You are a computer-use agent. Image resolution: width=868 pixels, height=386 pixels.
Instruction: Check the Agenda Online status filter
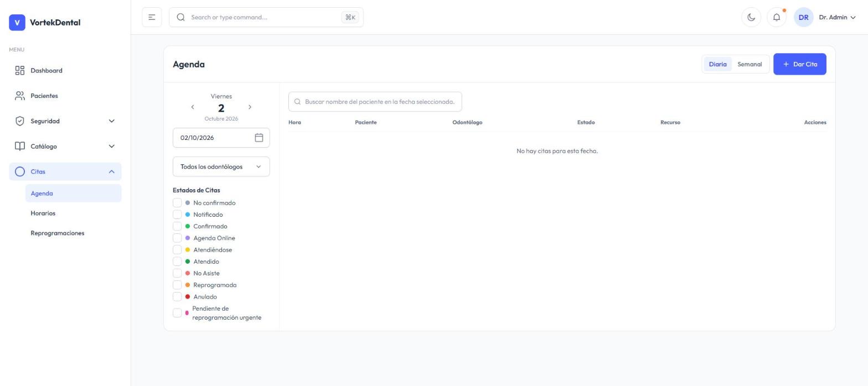pyautogui.click(x=177, y=238)
